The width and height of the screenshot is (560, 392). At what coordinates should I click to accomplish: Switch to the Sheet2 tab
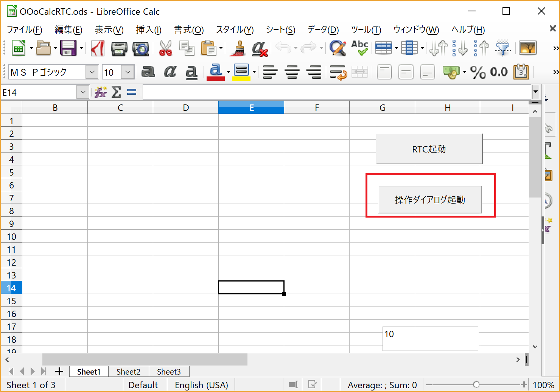point(128,372)
